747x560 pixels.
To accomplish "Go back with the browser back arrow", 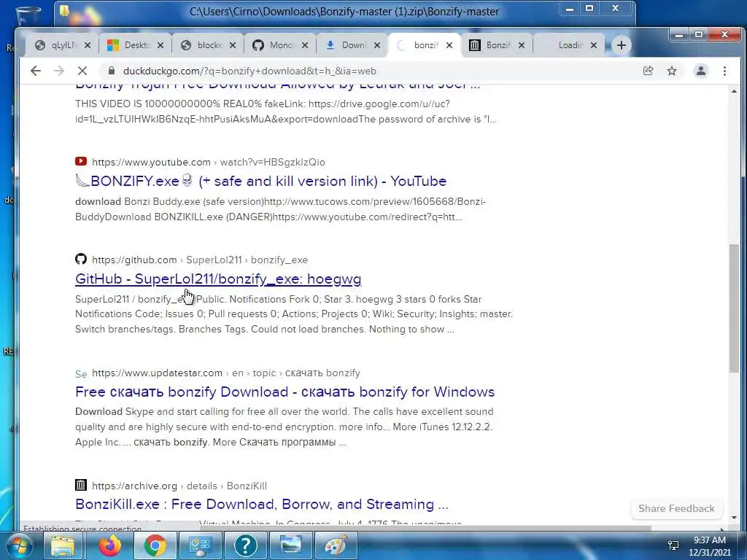I will click(x=35, y=71).
